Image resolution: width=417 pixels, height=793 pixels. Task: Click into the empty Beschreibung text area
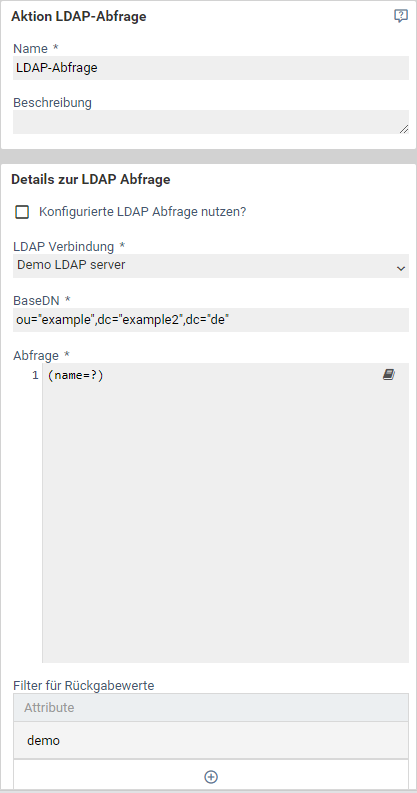click(211, 122)
